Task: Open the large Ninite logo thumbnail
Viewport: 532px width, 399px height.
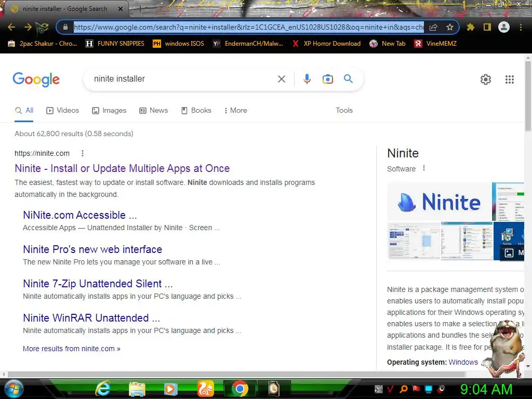Action: (x=439, y=202)
